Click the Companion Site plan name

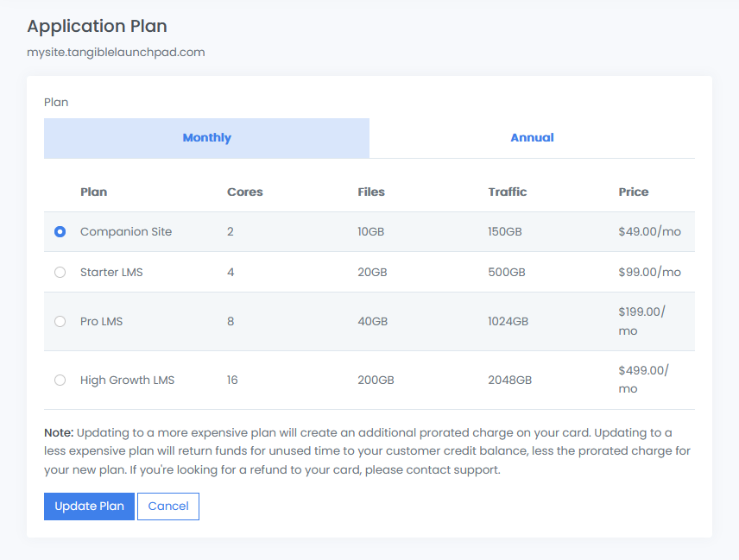[x=126, y=232]
